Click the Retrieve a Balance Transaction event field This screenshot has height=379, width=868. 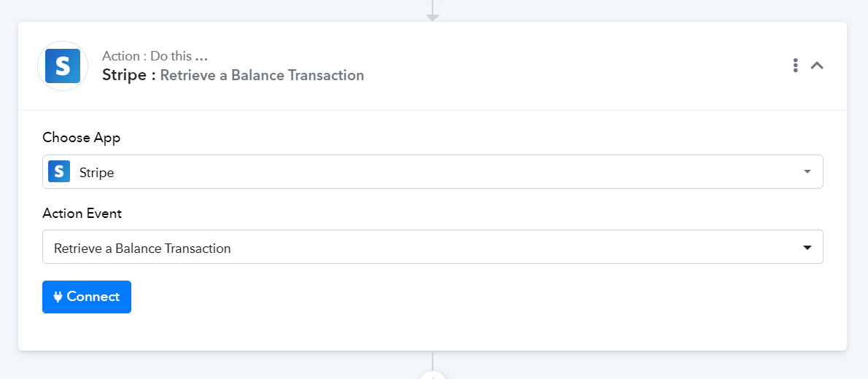click(433, 247)
